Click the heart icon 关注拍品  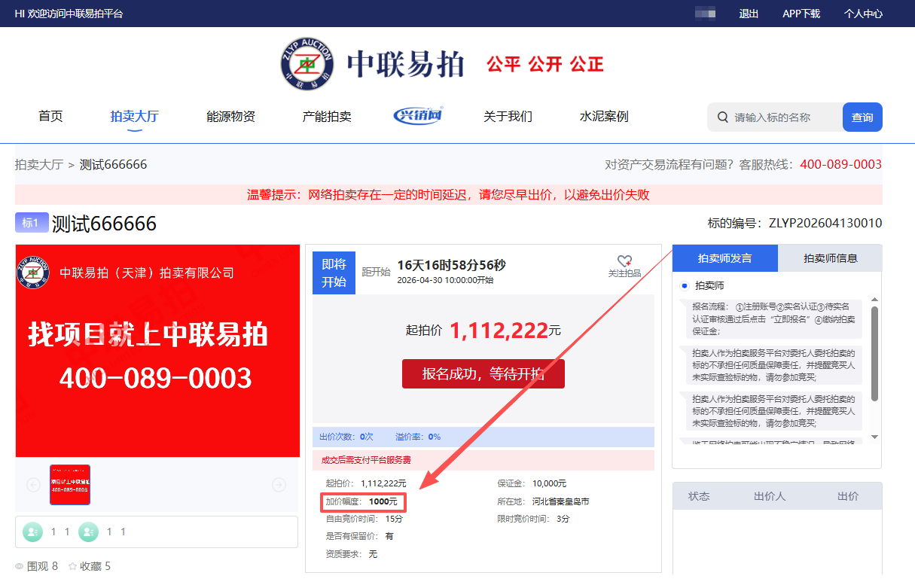624,260
